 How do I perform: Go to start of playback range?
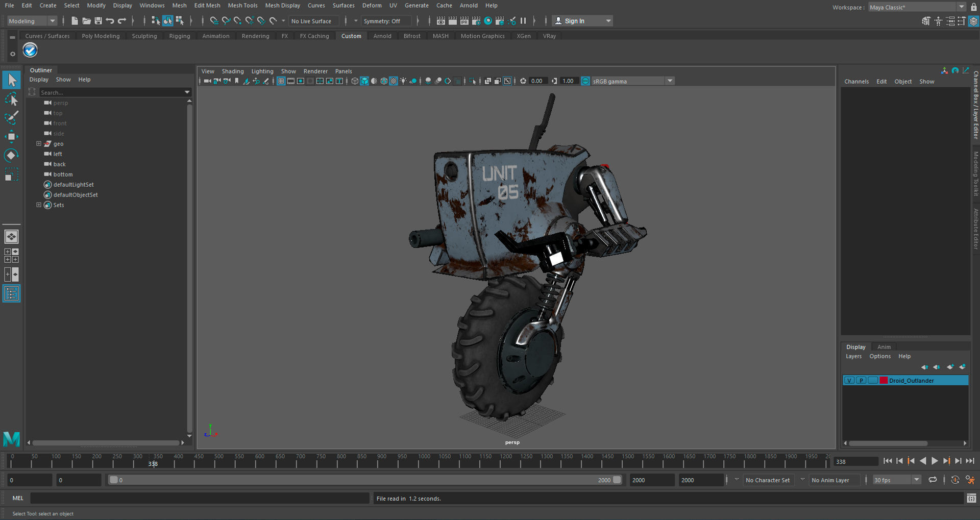(x=888, y=461)
